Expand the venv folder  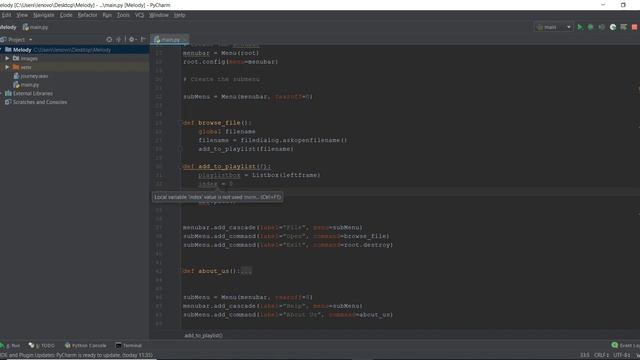tap(7, 67)
